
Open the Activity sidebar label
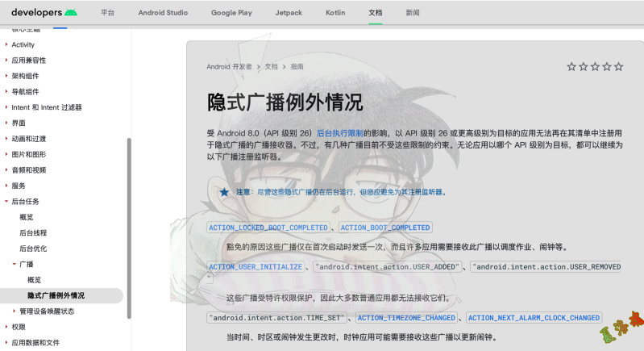[23, 44]
